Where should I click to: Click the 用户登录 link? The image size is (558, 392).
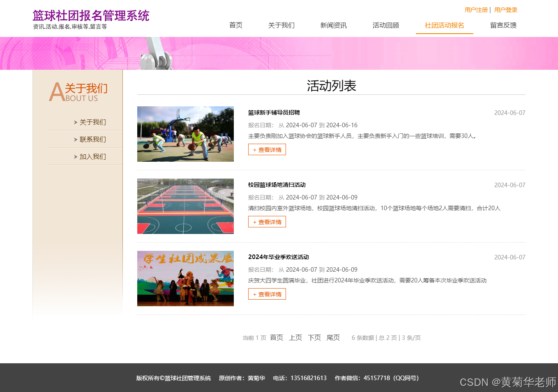[506, 10]
